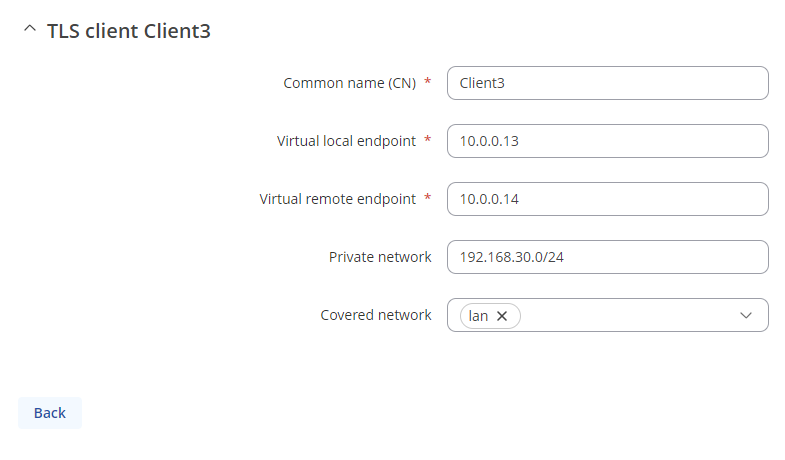Image resolution: width=785 pixels, height=460 pixels.
Task: Click the asterisk next to Virtual local endpoint
Action: 428,141
